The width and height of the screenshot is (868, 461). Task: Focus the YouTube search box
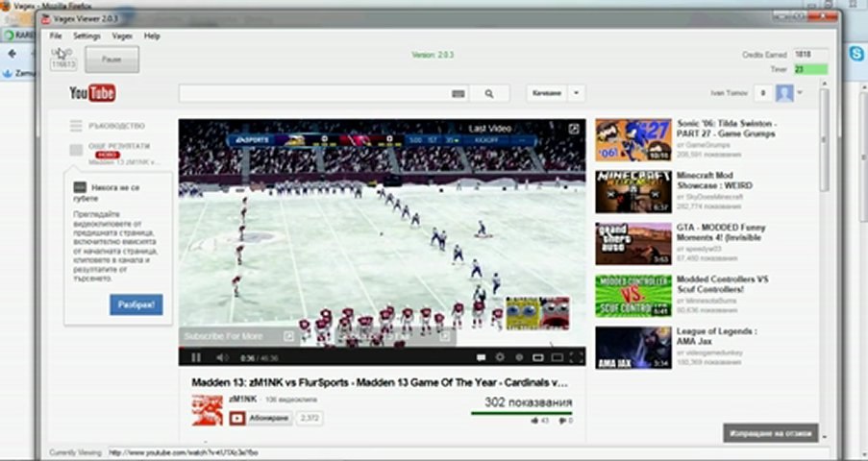[x=324, y=93]
